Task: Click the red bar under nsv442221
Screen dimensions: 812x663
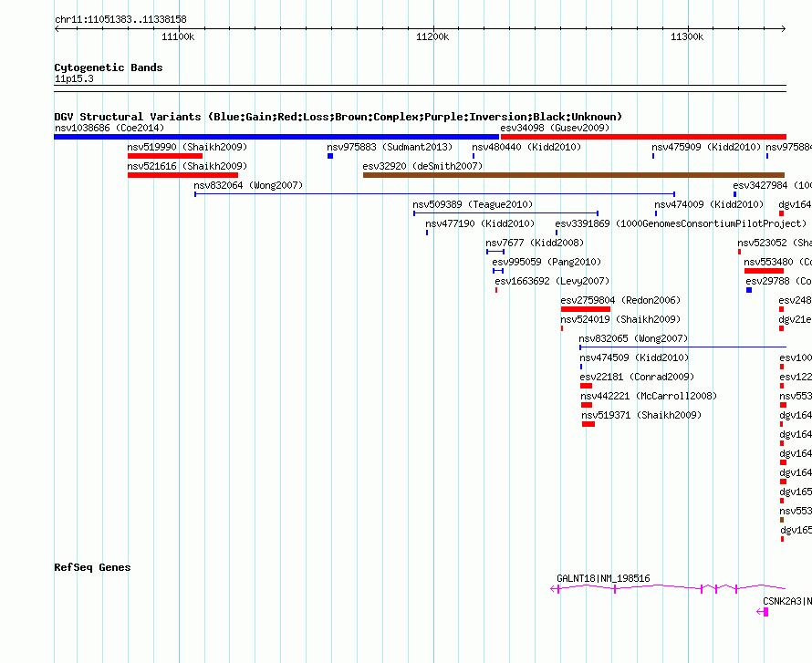Action: 587,405
